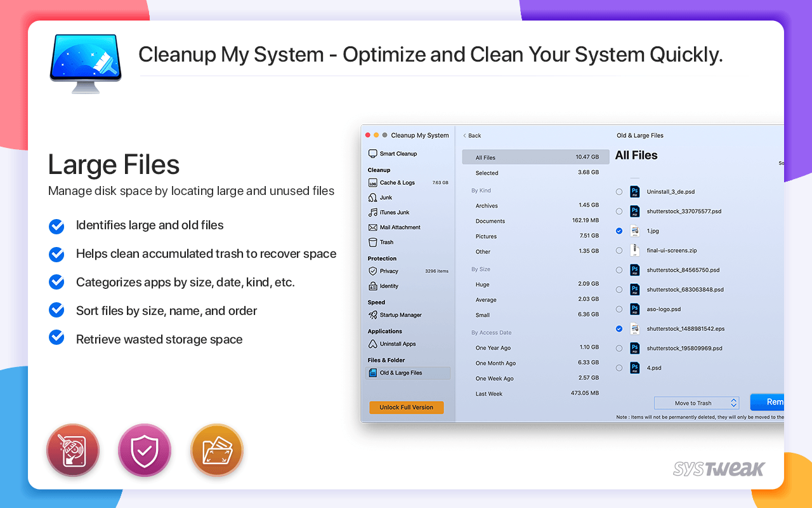This screenshot has height=508, width=812.
Task: Uncheck the 1.jpg file checkbox
Action: pyautogui.click(x=619, y=231)
